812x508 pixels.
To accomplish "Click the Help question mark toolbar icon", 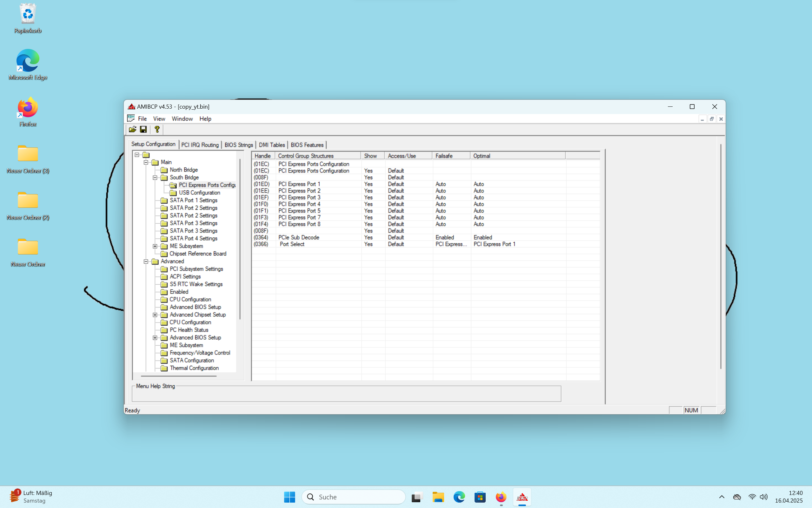I will pyautogui.click(x=157, y=129).
